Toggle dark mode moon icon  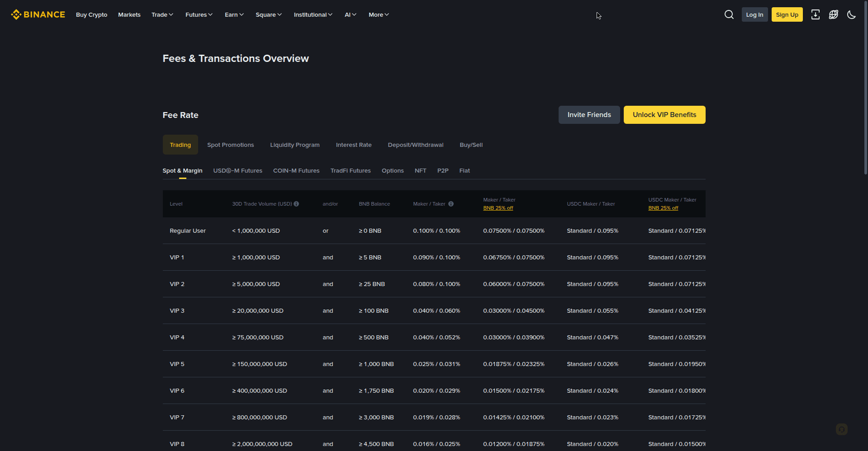pos(851,14)
